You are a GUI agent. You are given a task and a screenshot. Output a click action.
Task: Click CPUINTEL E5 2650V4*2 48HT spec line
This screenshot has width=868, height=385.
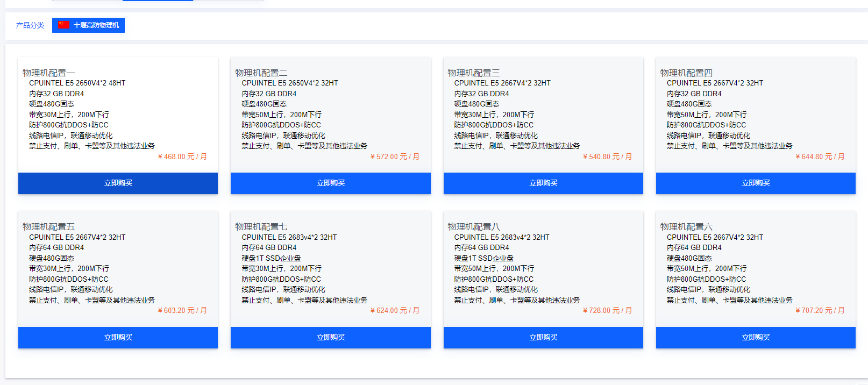[77, 83]
